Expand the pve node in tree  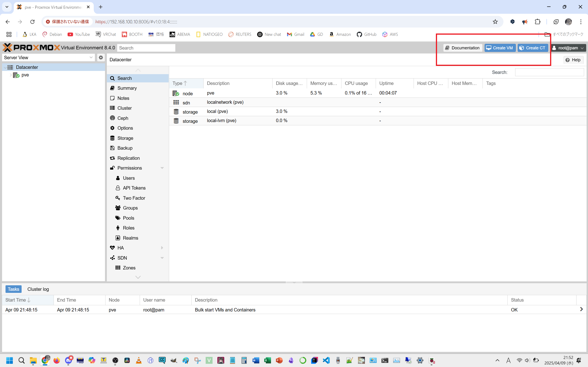[x=11, y=75]
